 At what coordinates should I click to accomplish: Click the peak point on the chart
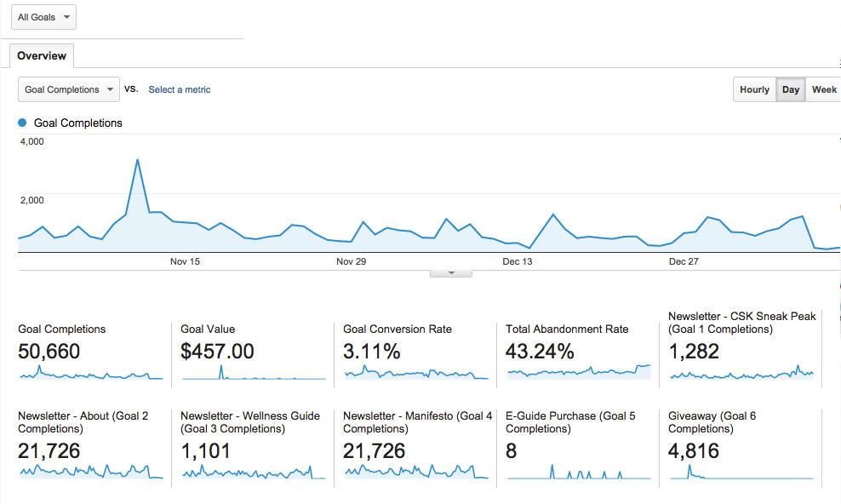(137, 159)
